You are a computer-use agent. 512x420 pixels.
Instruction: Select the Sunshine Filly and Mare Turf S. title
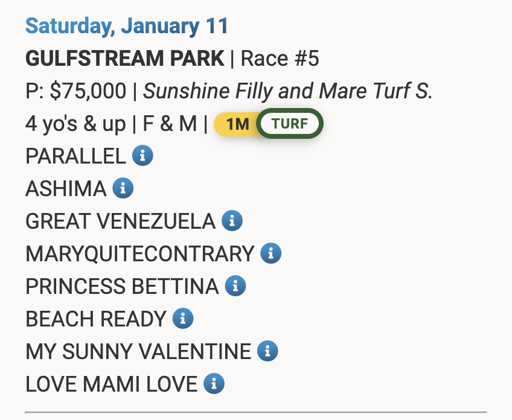[x=288, y=92]
